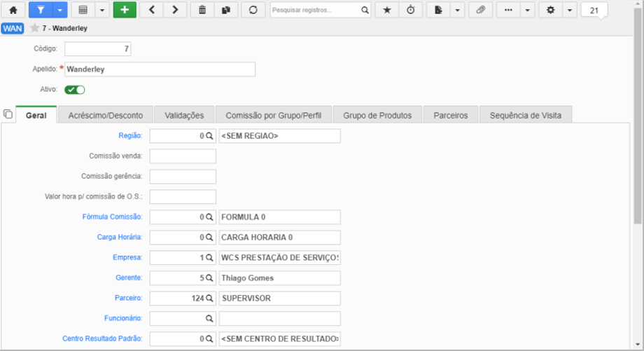Viewport: 644px width, 351px height.
Task: Expand the settings dropdown arrow
Action: [x=570, y=10]
